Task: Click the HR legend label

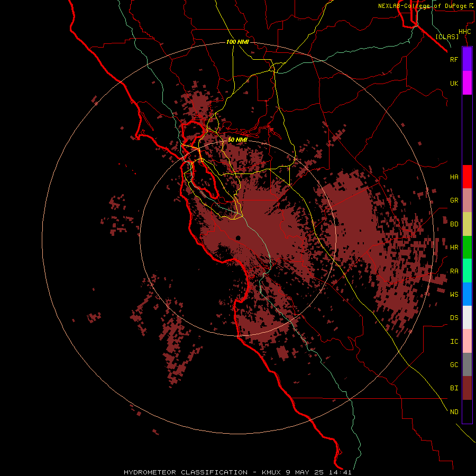Action: point(454,248)
